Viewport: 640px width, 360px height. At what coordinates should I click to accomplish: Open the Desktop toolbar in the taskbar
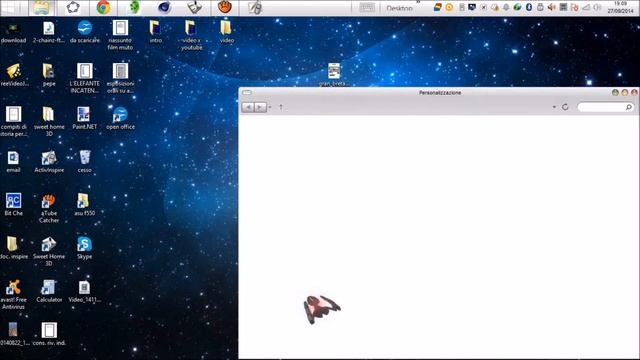[399, 8]
